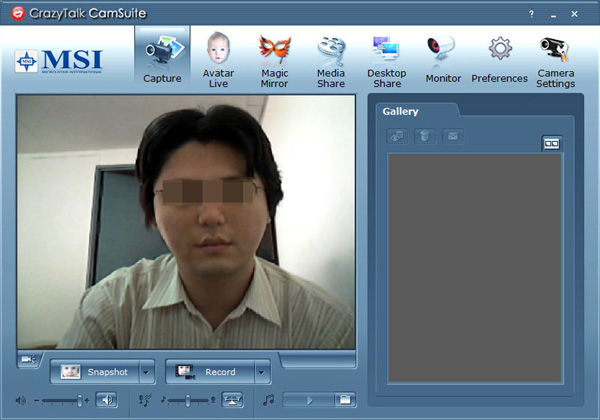Email gallery item with envelope icon
600x420 pixels.
coord(453,136)
